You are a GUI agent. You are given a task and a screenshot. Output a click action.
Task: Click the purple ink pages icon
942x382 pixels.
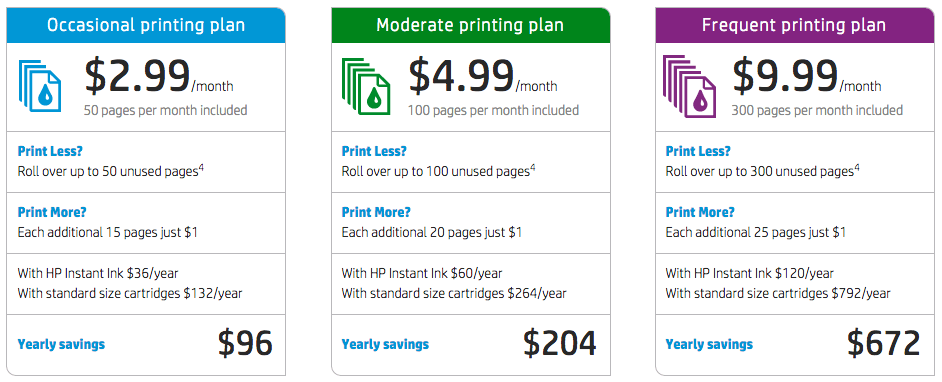click(x=689, y=85)
